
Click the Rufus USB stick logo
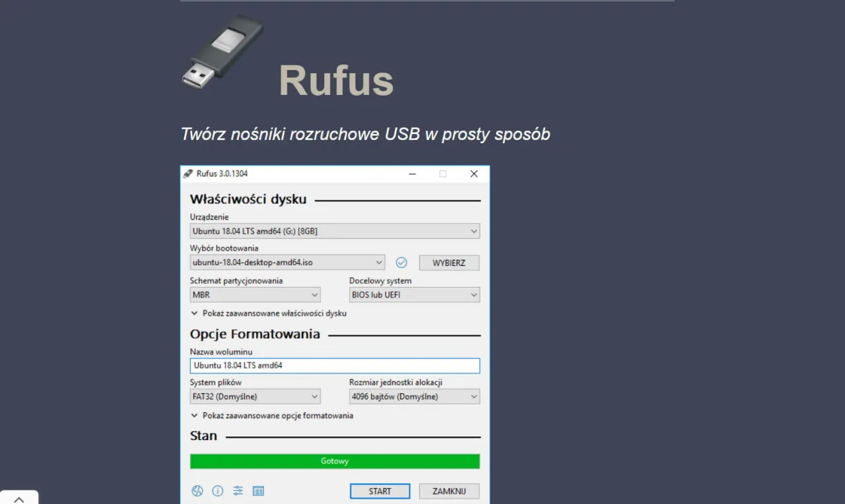click(222, 53)
